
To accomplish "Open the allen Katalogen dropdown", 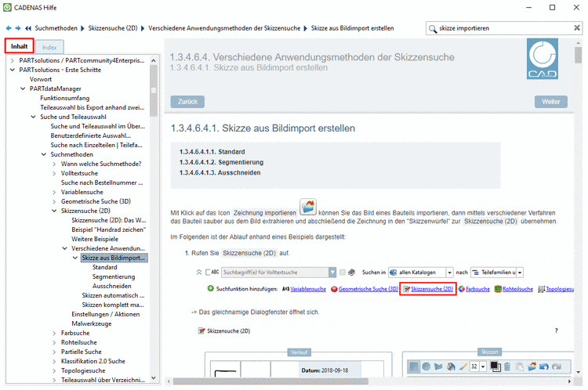I will pyautogui.click(x=449, y=273).
